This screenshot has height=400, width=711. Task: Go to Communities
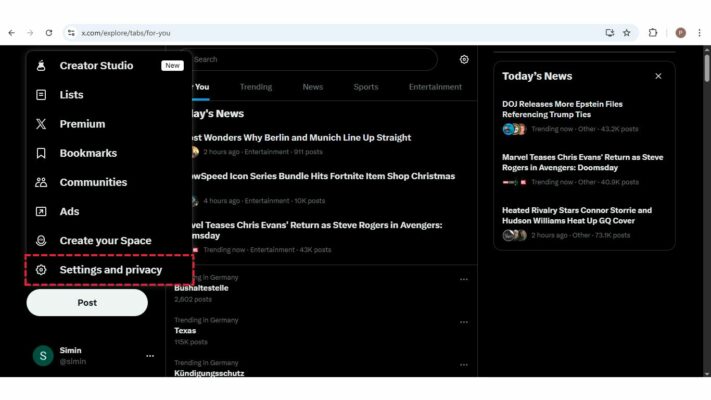(x=109, y=182)
